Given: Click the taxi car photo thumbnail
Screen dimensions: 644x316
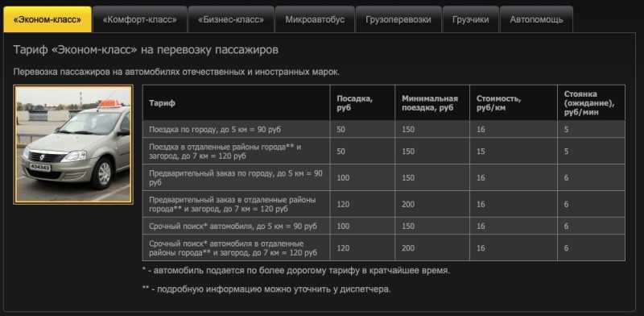Looking at the screenshot, I should point(73,144).
